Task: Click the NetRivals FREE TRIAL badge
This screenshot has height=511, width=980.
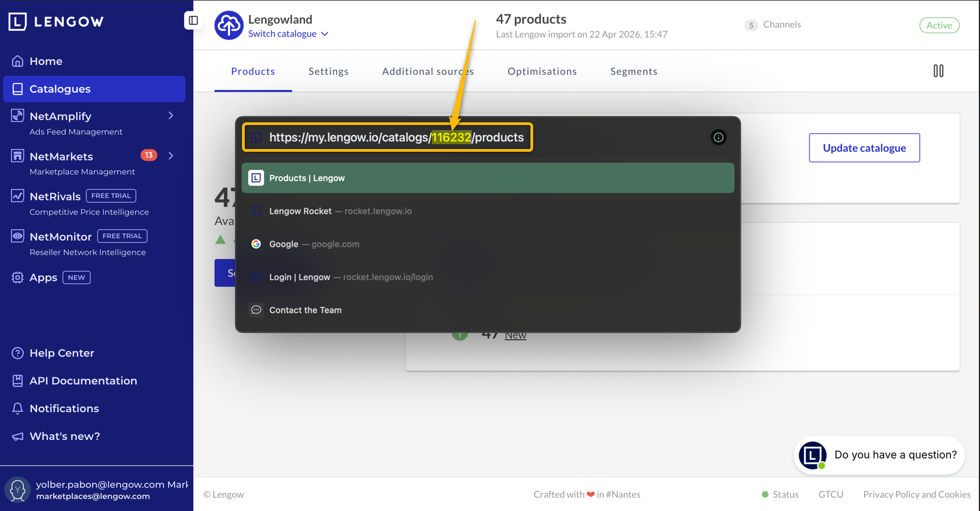Action: pyautogui.click(x=111, y=196)
